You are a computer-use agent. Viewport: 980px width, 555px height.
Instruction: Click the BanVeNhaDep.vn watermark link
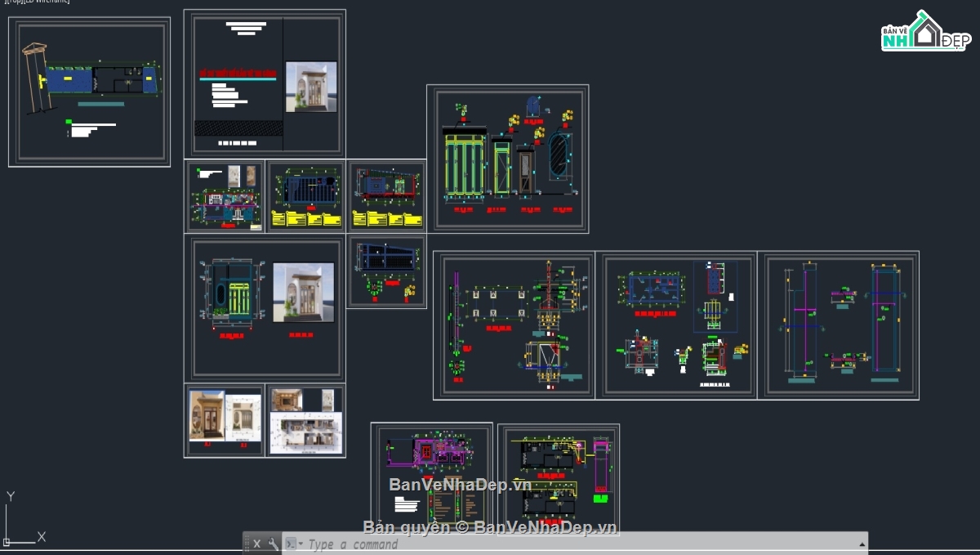click(x=461, y=485)
